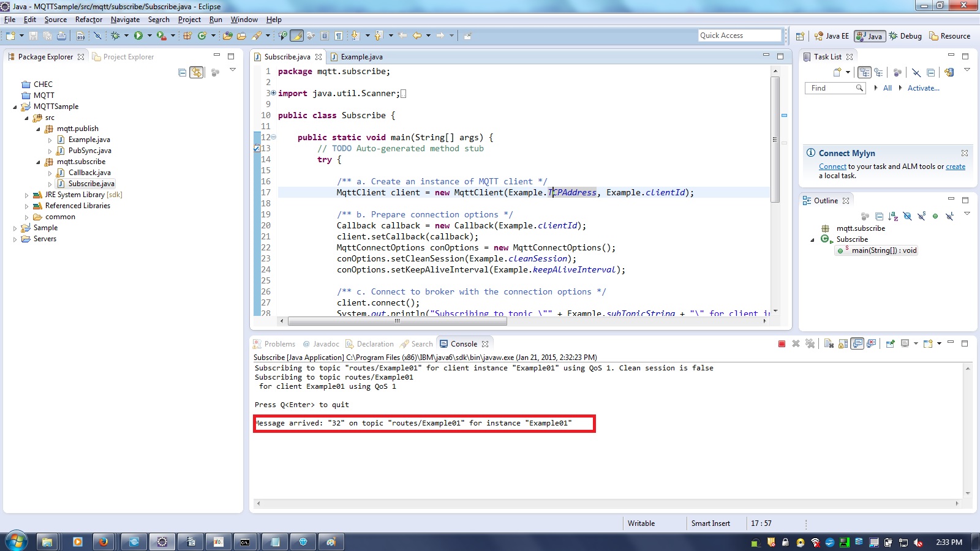Switch to the Problems tab
Screen dimensions: 980x551
tap(274, 344)
